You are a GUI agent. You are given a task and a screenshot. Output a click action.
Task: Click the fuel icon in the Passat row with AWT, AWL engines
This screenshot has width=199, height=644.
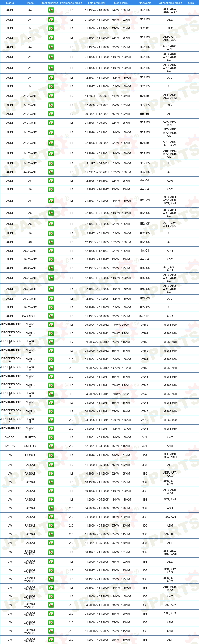click(51, 500)
